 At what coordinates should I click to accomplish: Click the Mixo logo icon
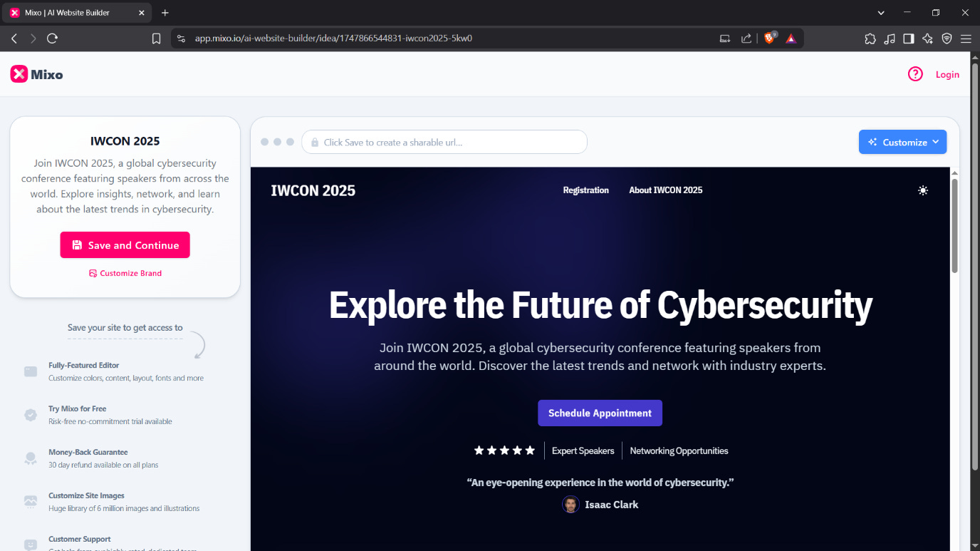coord(19,74)
